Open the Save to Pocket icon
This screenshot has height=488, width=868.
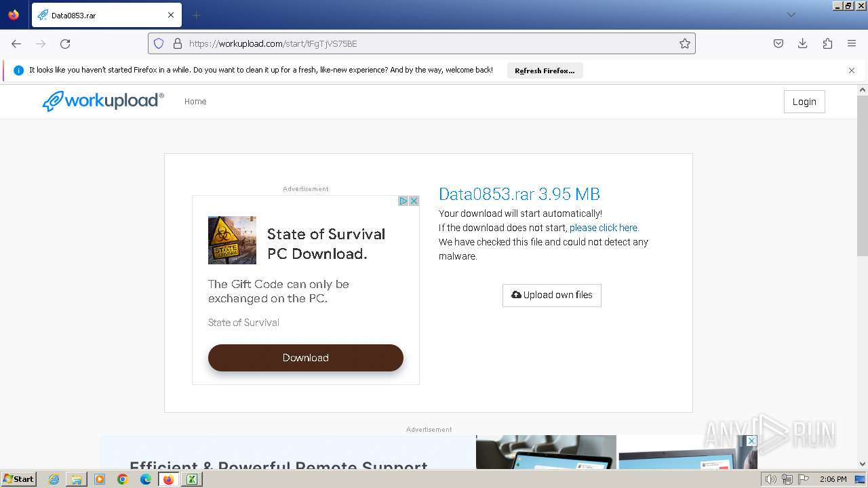[778, 43]
